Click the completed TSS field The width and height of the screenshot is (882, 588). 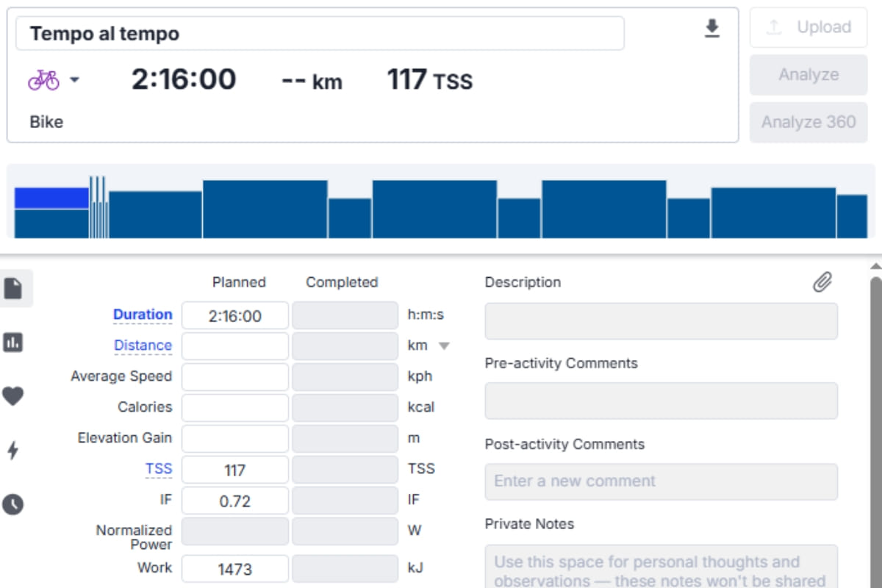[x=345, y=470]
